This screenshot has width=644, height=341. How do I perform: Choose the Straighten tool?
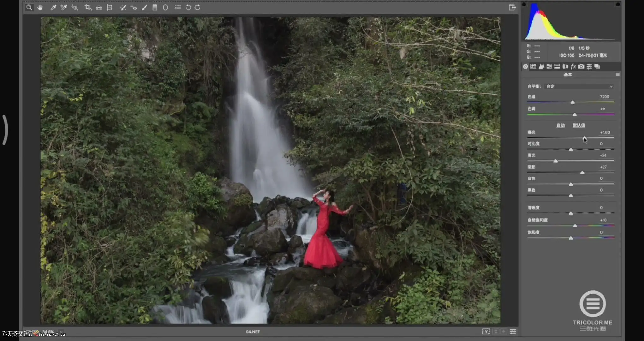(x=99, y=7)
